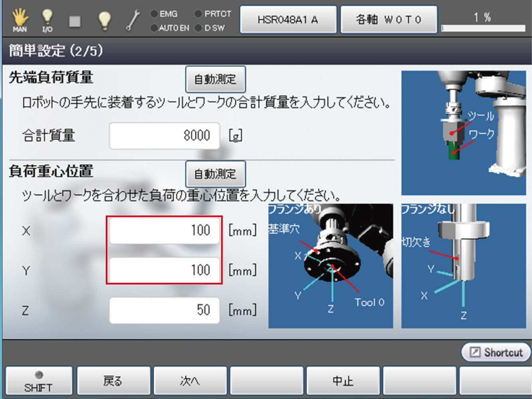Click the 1% speed bar
This screenshot has height=399, width=532.
[x=483, y=28]
